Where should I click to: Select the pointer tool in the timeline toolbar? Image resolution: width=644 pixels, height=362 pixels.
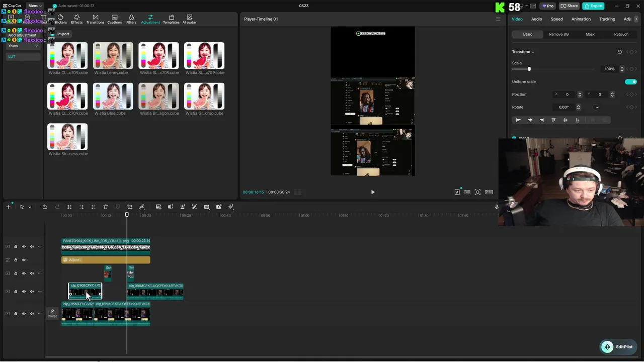[22, 207]
